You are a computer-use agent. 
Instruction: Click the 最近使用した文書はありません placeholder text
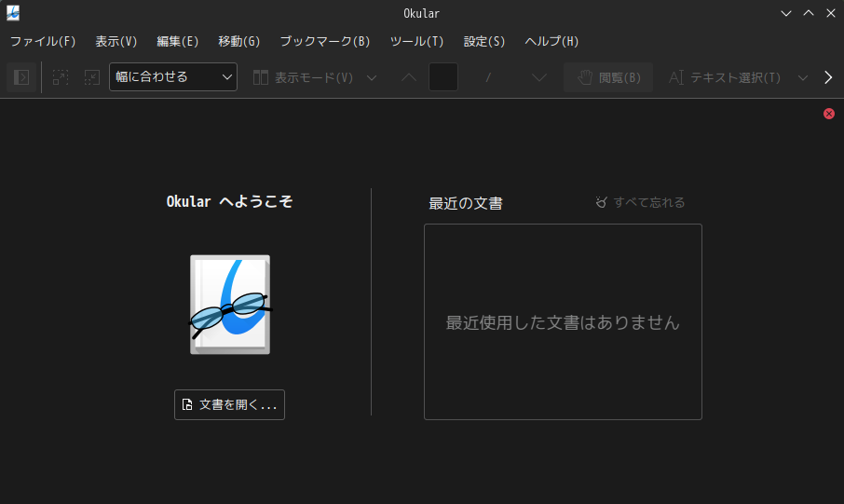[563, 322]
